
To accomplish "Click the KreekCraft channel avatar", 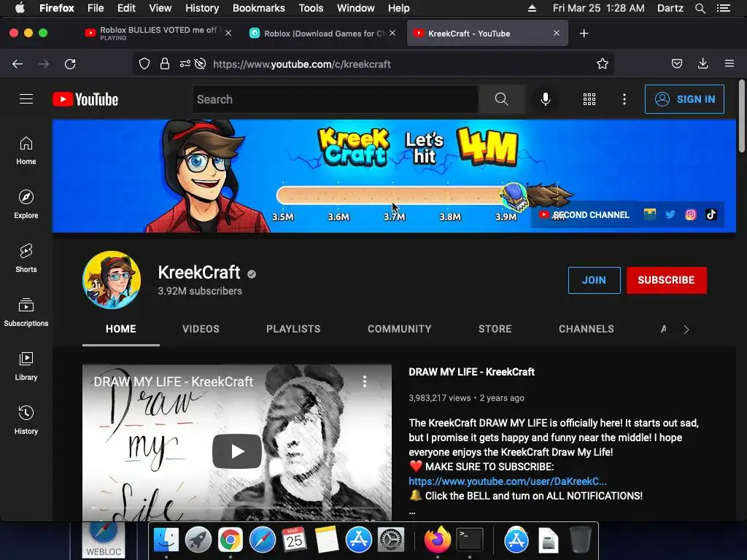I will click(x=112, y=280).
